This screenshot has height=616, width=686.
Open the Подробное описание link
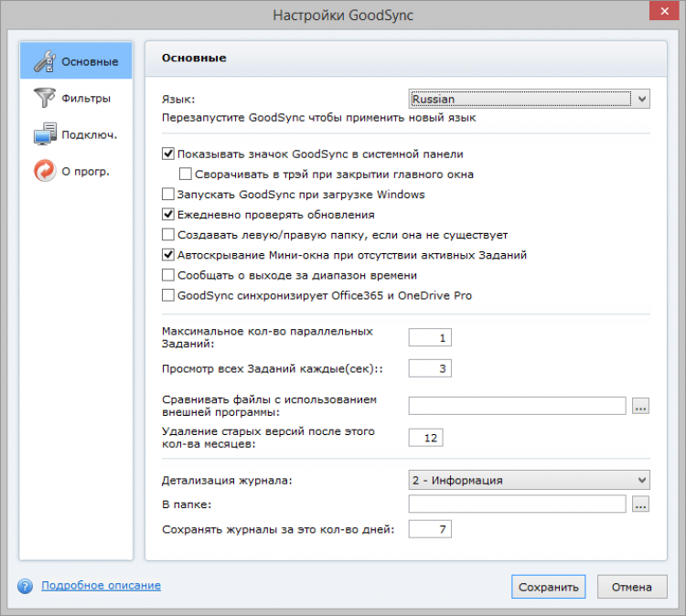coord(101,585)
